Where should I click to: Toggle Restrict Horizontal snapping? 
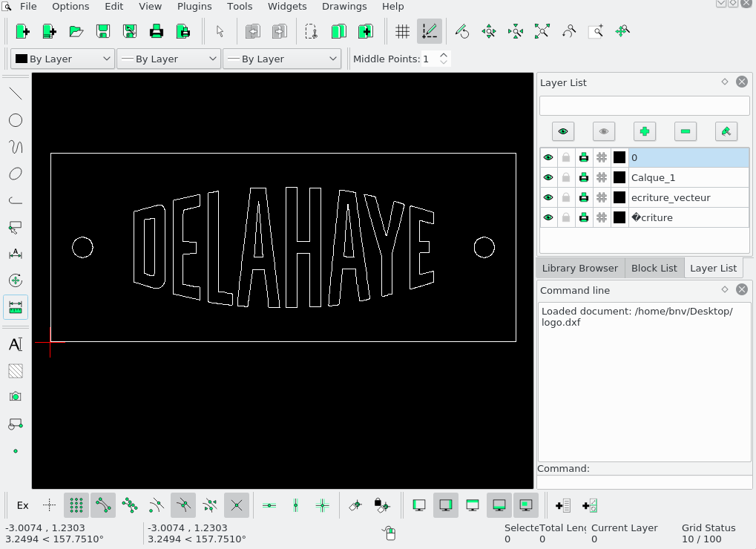[269, 506]
